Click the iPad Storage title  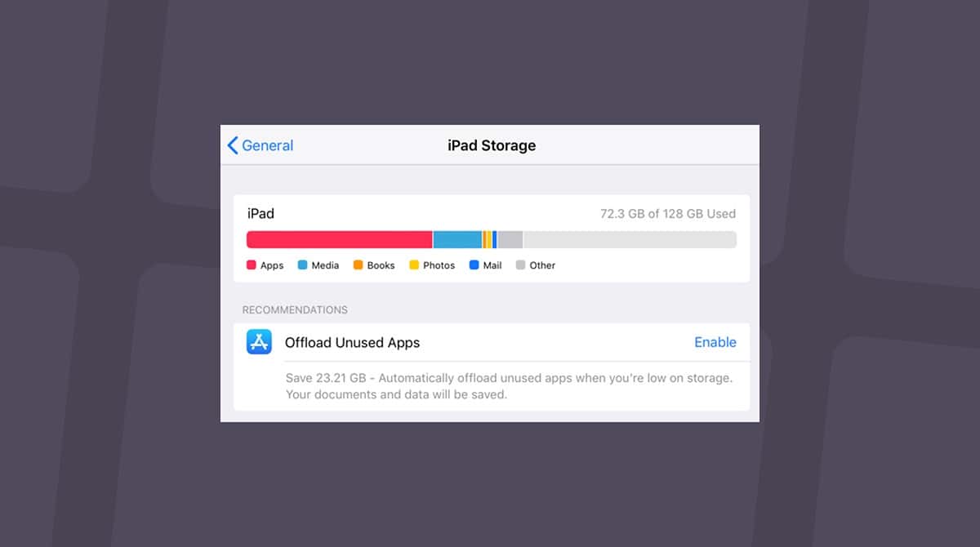[492, 145]
